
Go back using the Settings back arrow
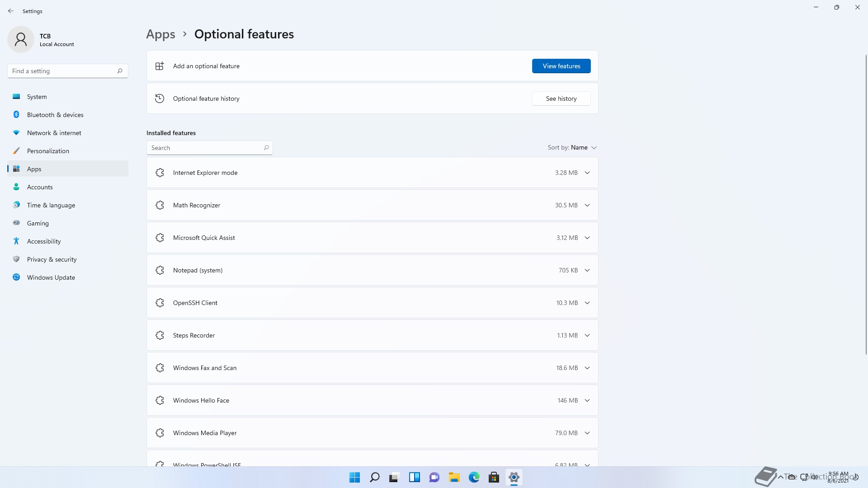coord(11,11)
